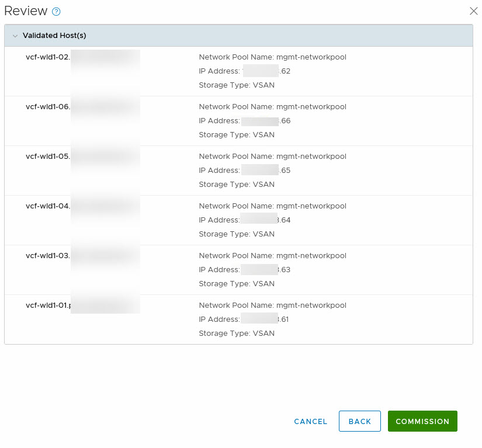Click Storage Type VSAN for vcf-wld1-05

[x=236, y=185]
